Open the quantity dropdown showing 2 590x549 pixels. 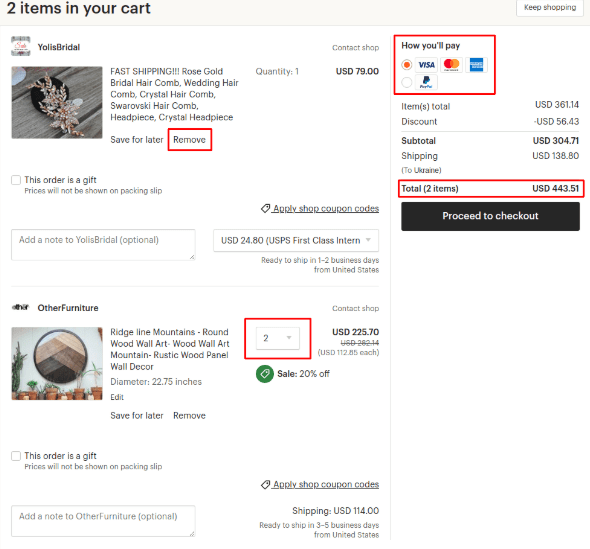[278, 338]
